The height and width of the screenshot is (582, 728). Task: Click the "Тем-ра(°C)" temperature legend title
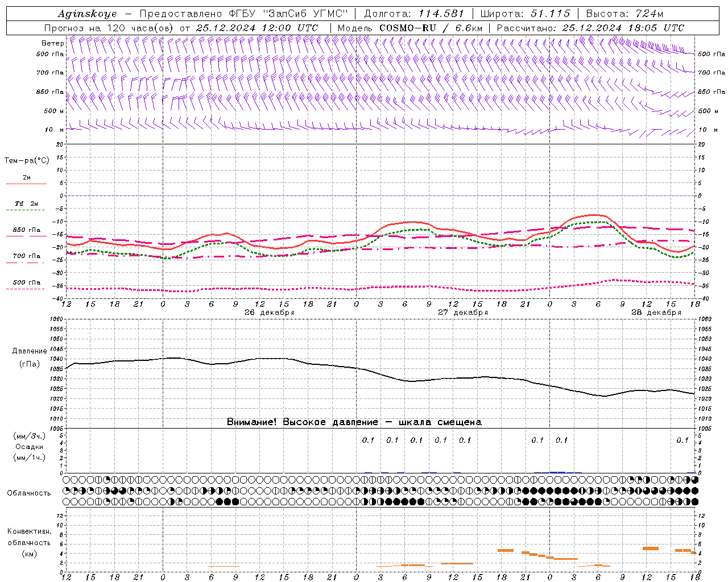click(27, 161)
